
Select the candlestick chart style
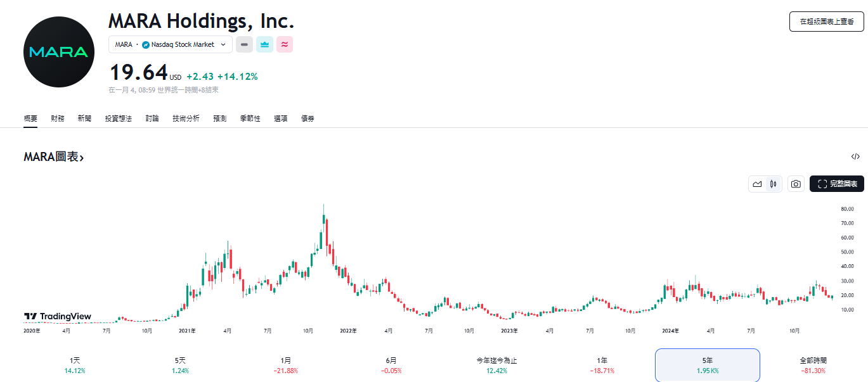773,184
